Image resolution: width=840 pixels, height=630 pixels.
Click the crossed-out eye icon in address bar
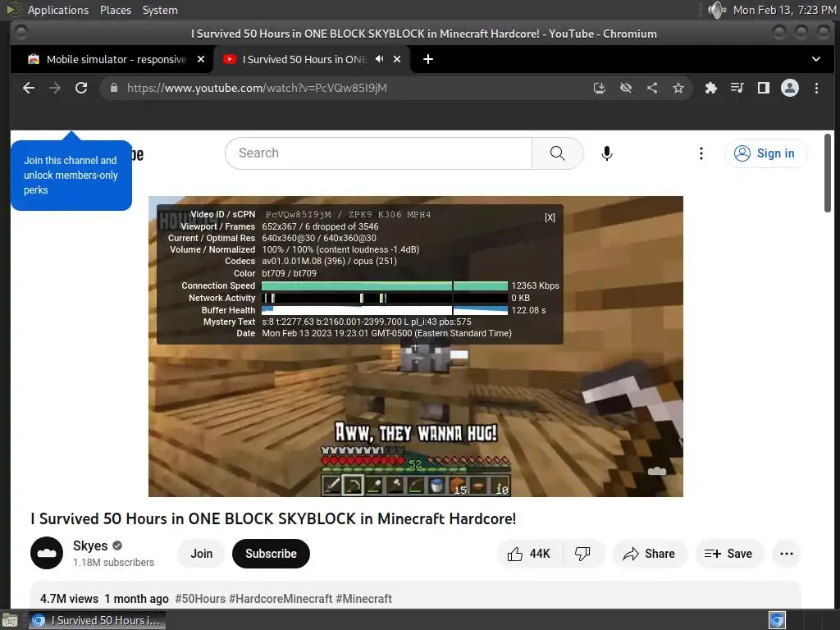[626, 88]
